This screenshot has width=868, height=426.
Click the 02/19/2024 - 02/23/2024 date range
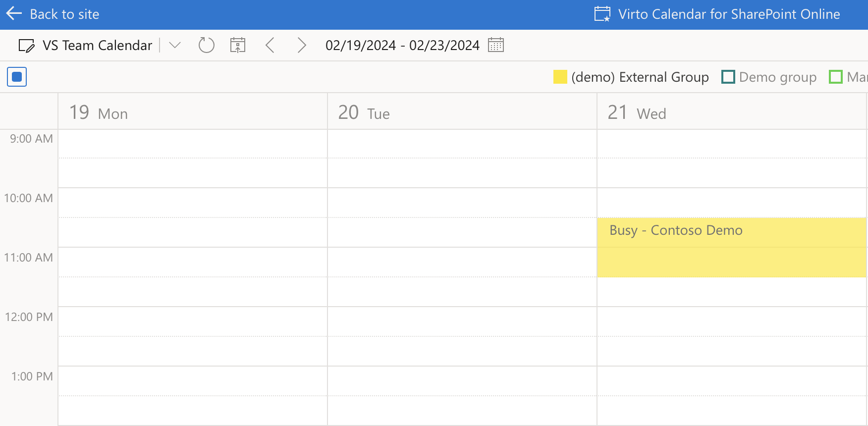pyautogui.click(x=402, y=45)
